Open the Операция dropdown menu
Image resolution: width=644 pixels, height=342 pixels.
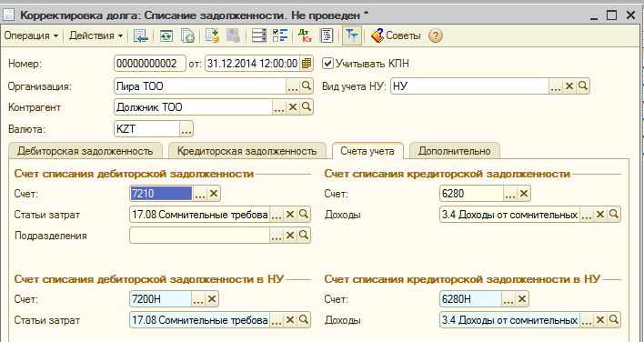coord(31,35)
